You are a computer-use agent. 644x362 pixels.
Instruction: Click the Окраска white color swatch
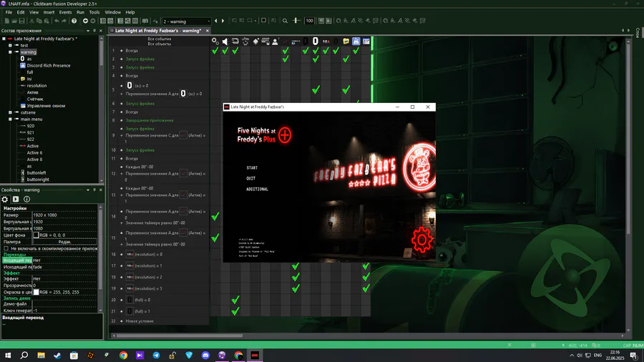pyautogui.click(x=36, y=292)
